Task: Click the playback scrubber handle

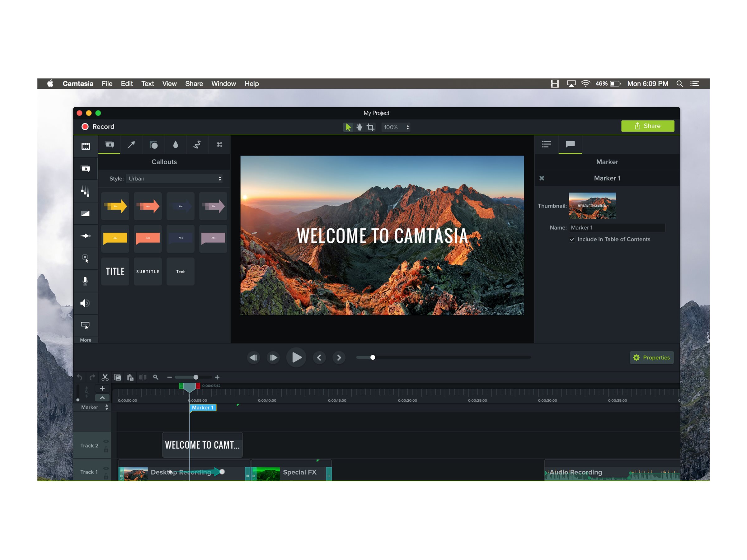Action: click(x=373, y=357)
